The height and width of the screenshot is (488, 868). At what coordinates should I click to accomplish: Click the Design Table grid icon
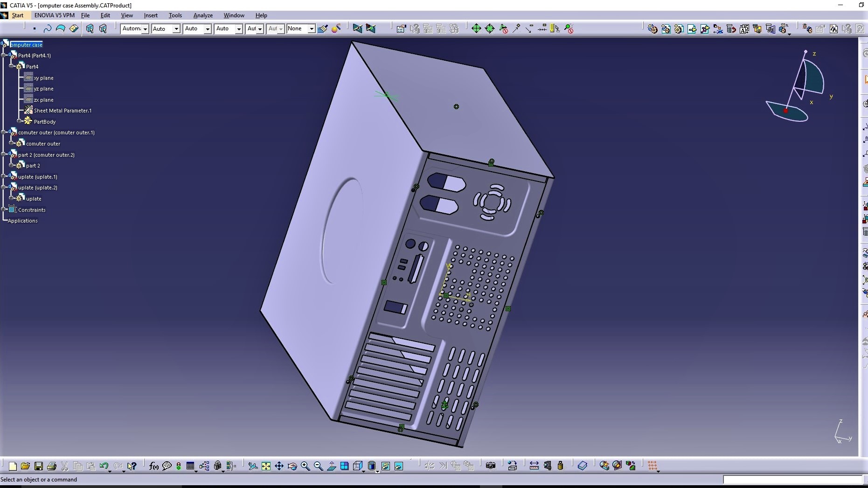(190, 466)
